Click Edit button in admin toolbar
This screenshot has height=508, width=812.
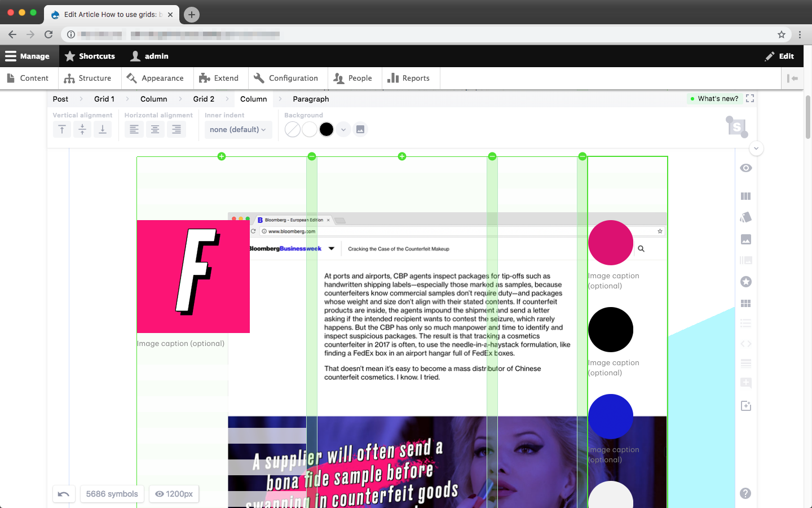point(779,56)
